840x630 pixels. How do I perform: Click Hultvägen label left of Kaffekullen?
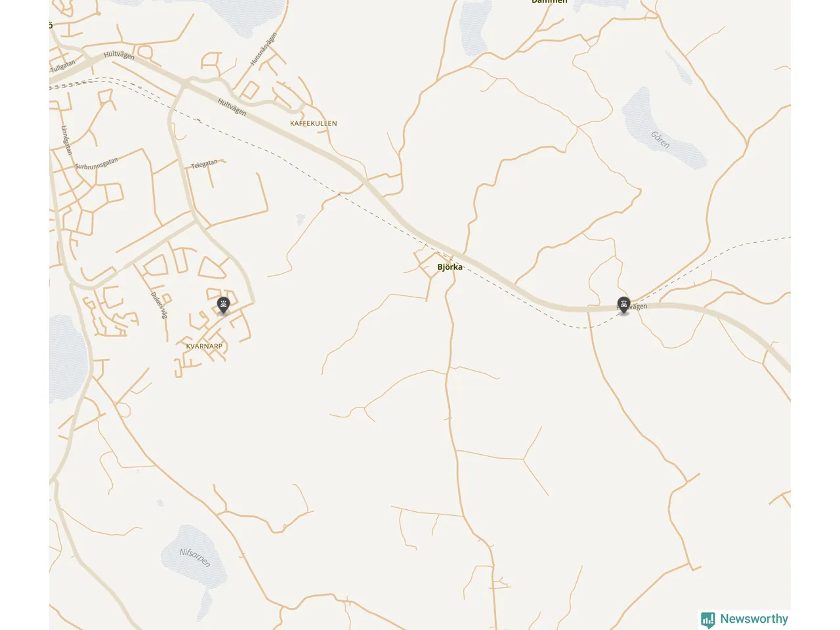232,107
